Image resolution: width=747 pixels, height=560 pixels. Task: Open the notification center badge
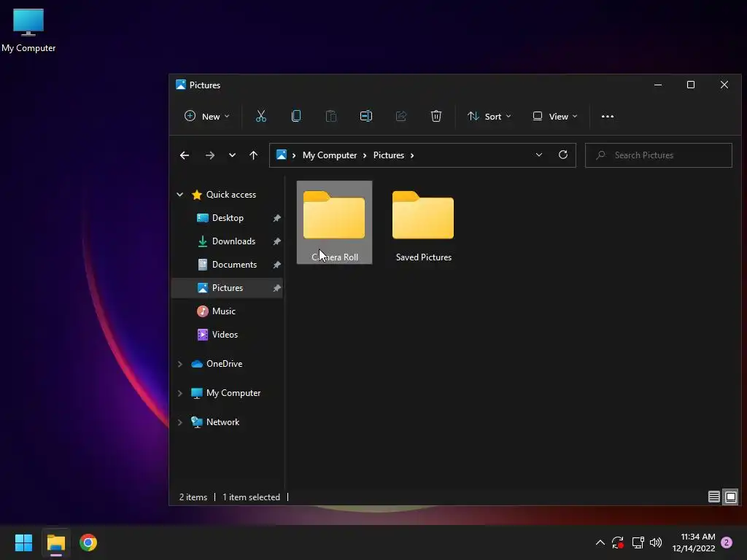pyautogui.click(x=727, y=542)
